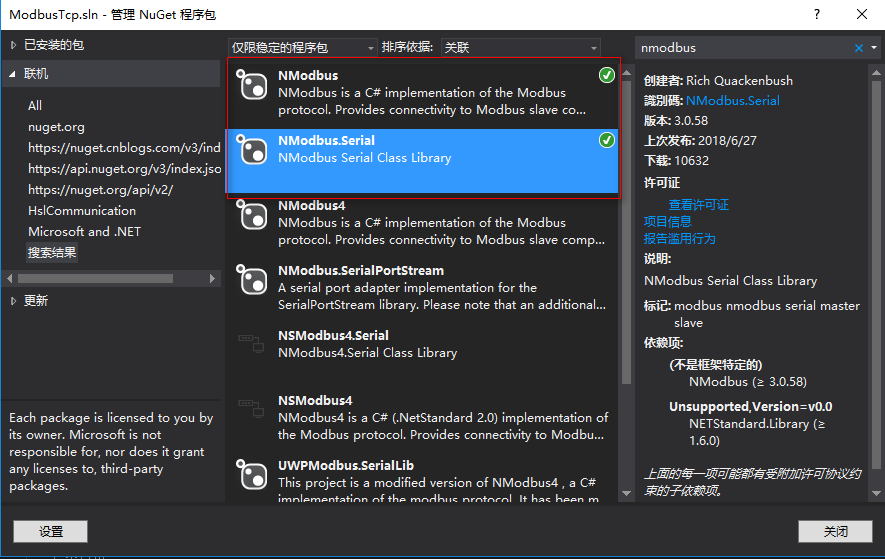This screenshot has width=885, height=559.
Task: Select the All source
Action: tap(35, 106)
